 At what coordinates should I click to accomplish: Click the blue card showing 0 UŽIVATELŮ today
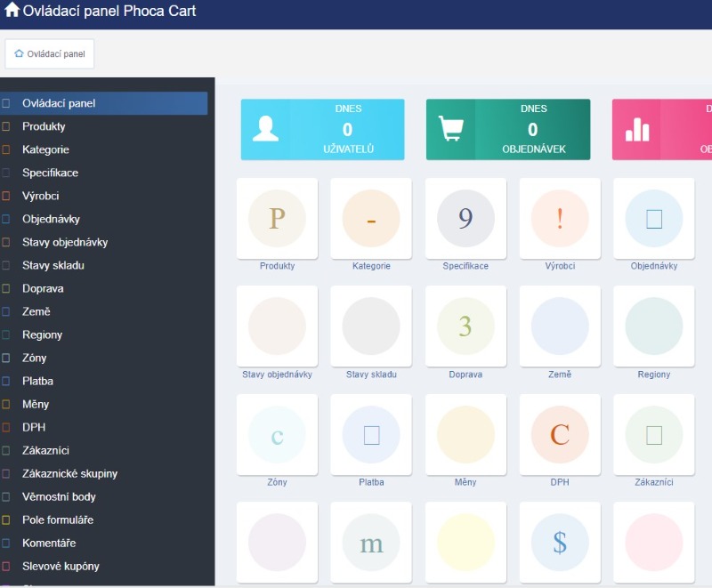pyautogui.click(x=322, y=129)
